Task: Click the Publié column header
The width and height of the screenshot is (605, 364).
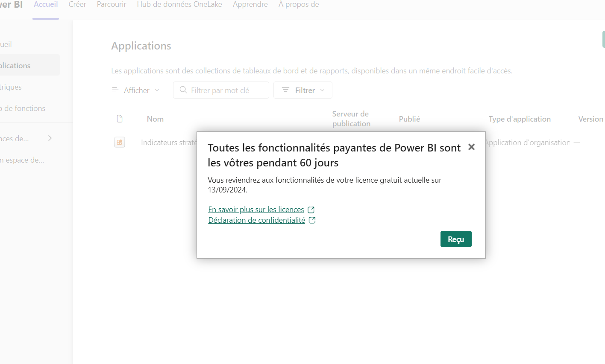Action: 409,119
